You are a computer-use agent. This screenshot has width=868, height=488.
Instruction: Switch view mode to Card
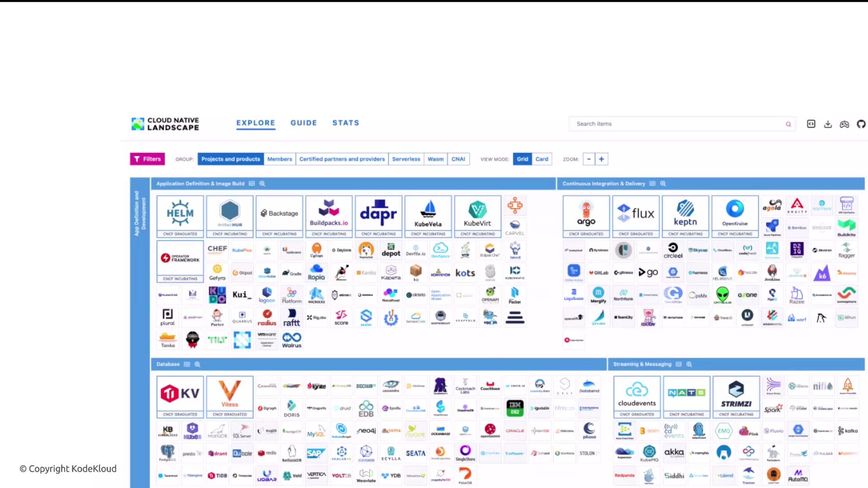[x=542, y=159]
